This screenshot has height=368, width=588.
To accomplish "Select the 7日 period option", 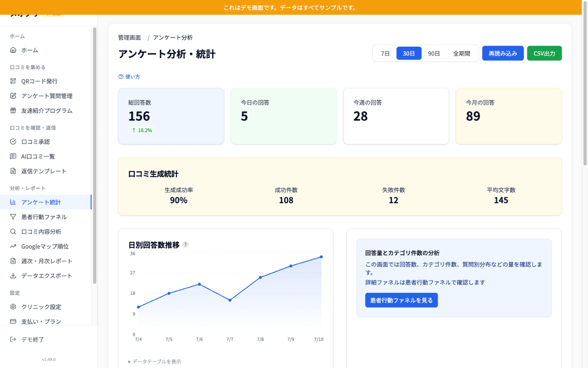I will click(x=386, y=53).
